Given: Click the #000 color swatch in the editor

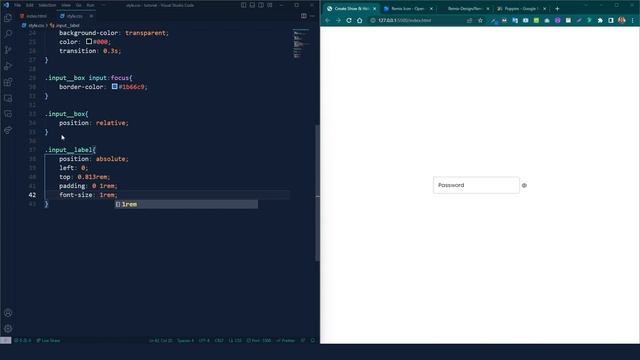Looking at the screenshot, I should 89,42.
